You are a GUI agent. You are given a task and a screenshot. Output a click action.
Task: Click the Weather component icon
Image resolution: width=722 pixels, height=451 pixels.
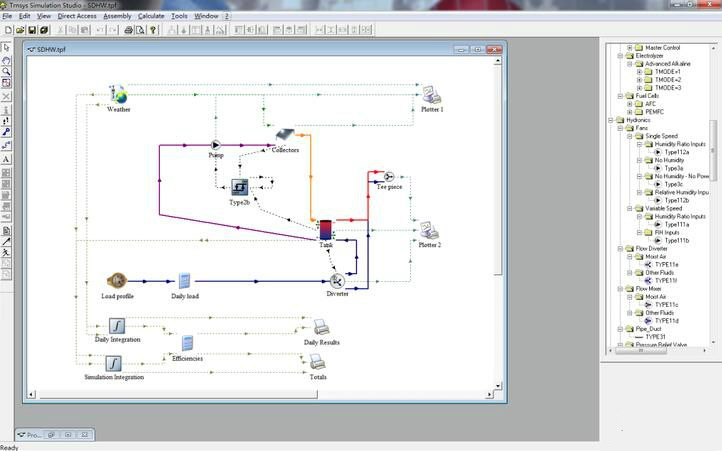point(118,95)
